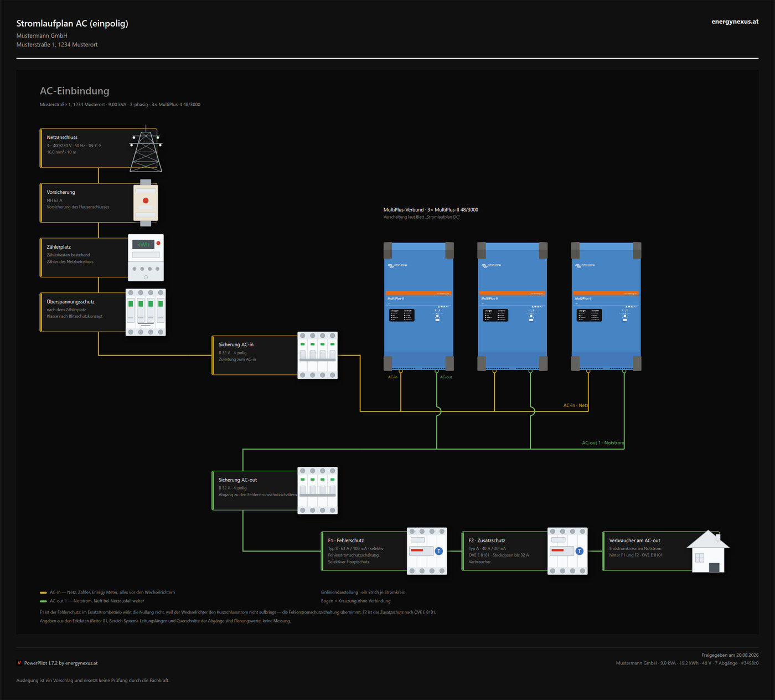
Task: Click 'PowerPilot 1.7.2 by energynexus.at' footer text
Action: (x=61, y=663)
